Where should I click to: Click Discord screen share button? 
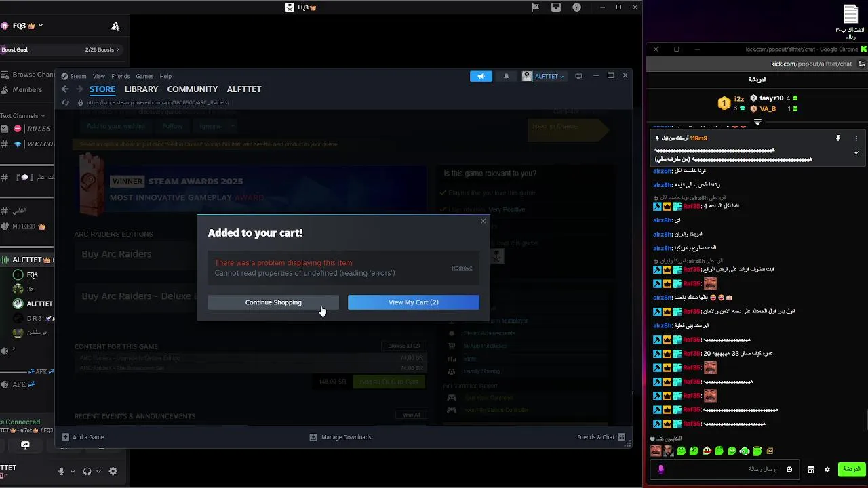(25, 445)
